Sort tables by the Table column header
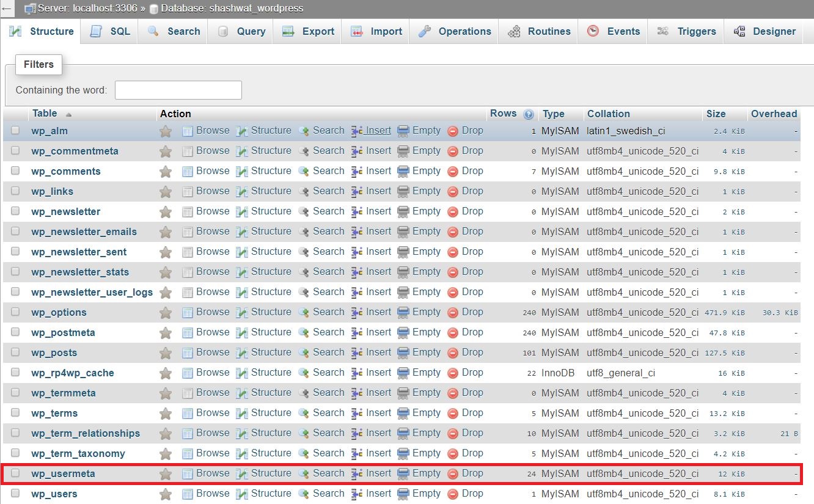 click(x=44, y=113)
